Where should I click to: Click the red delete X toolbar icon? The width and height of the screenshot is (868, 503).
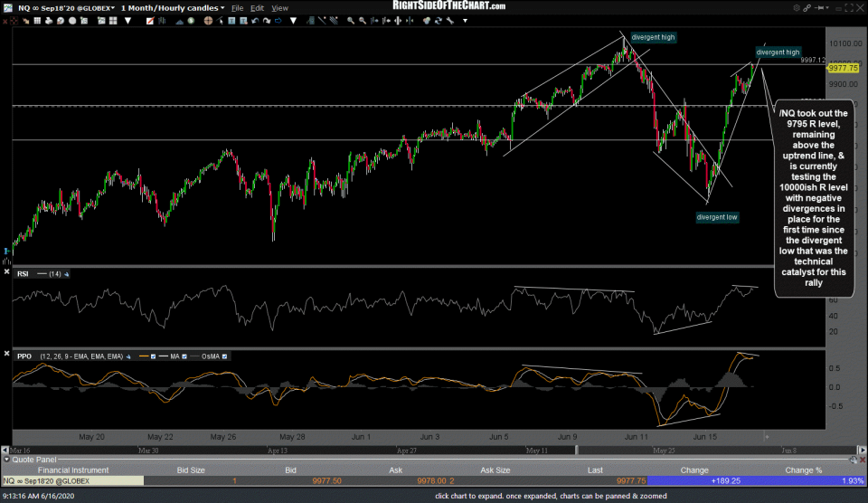[5, 21]
